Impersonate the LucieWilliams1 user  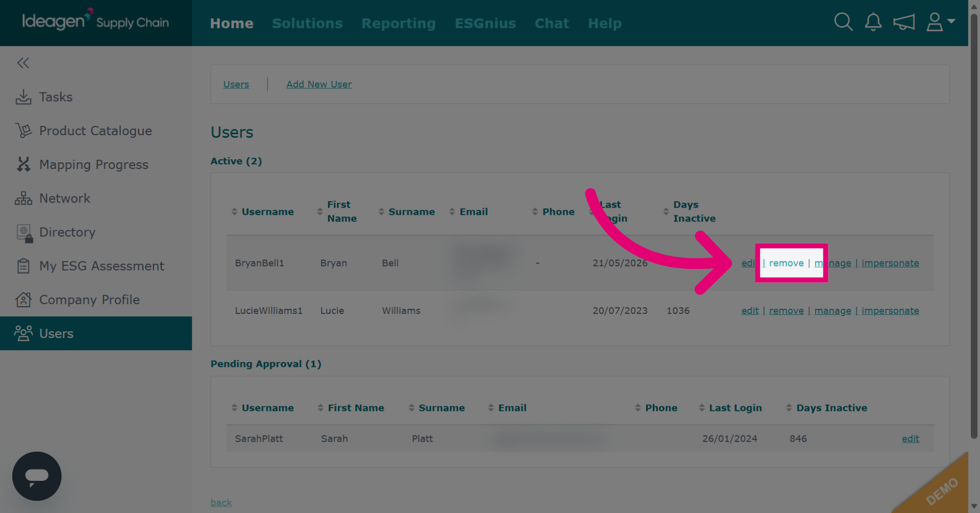tap(890, 310)
